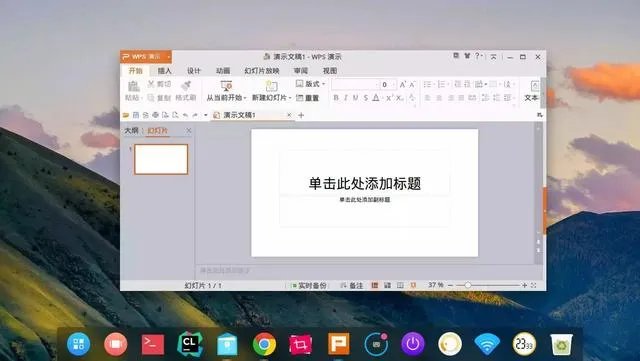Expand the Paste (粘贴) dropdown arrow
Viewport: 640px width, 361px height.
141,98
